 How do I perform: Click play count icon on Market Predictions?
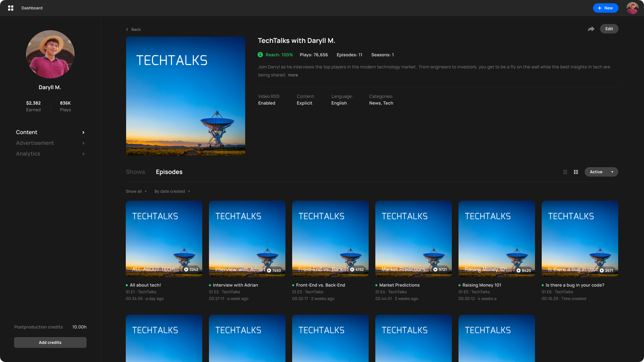pos(435,269)
